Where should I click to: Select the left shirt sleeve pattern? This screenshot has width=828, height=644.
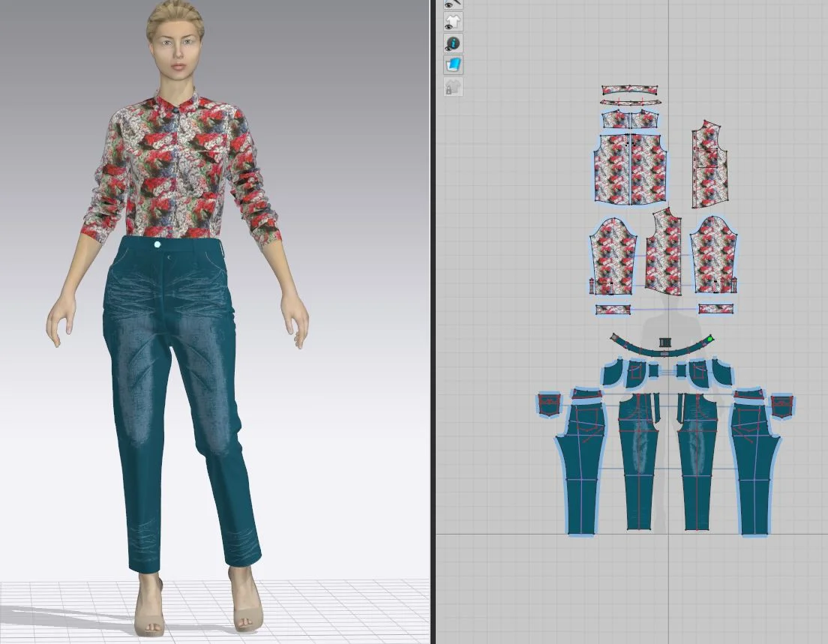[x=613, y=255]
